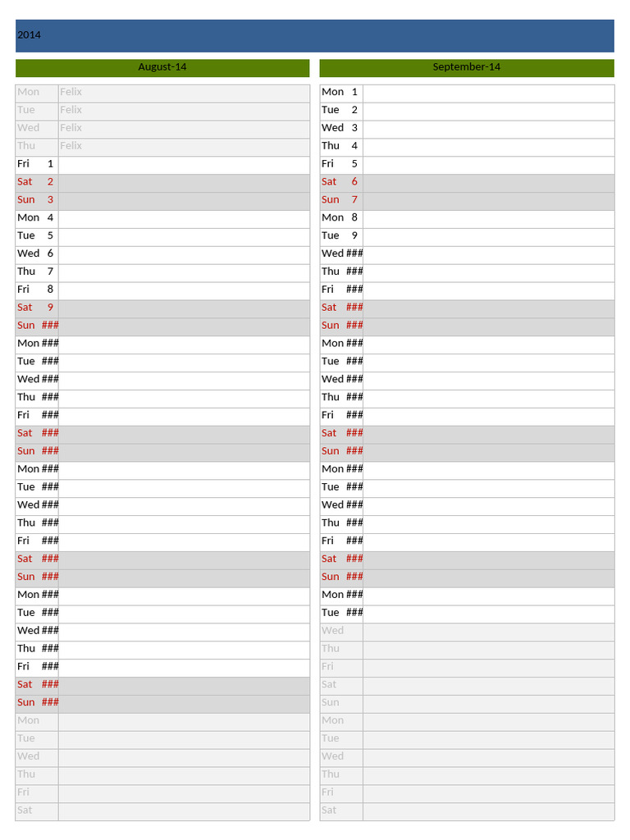
Task: Click September Tue 9 day cell
Action: (340, 235)
